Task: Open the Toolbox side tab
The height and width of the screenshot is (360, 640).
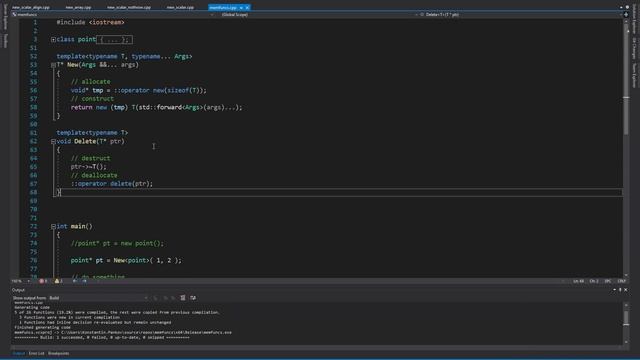Action: (5, 40)
